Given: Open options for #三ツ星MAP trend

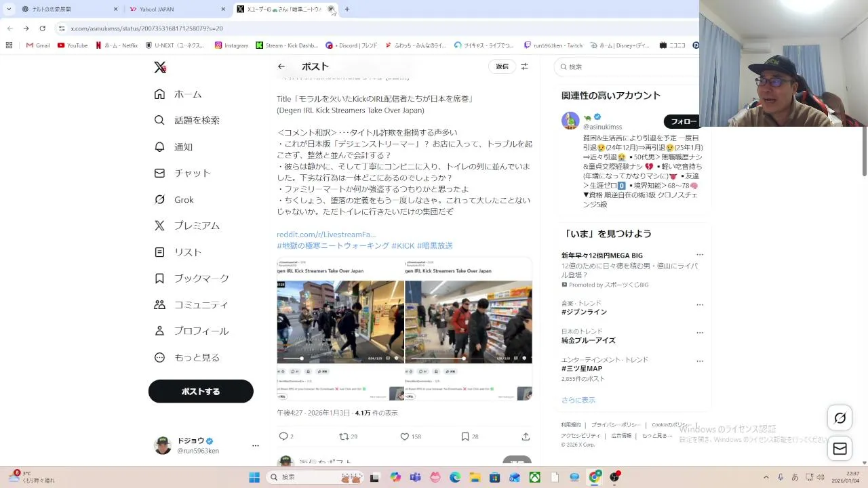Looking at the screenshot, I should click(x=700, y=361).
